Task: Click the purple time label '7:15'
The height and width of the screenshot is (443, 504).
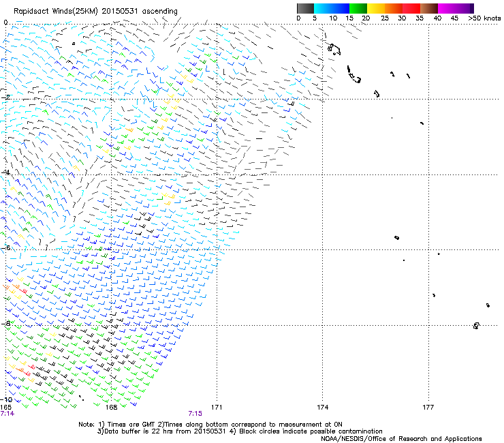Action: [195, 414]
